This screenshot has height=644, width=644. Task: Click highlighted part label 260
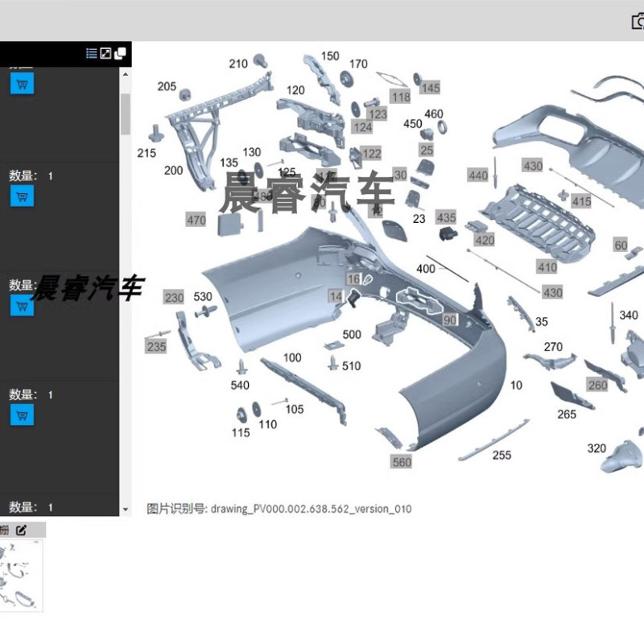[x=597, y=385]
